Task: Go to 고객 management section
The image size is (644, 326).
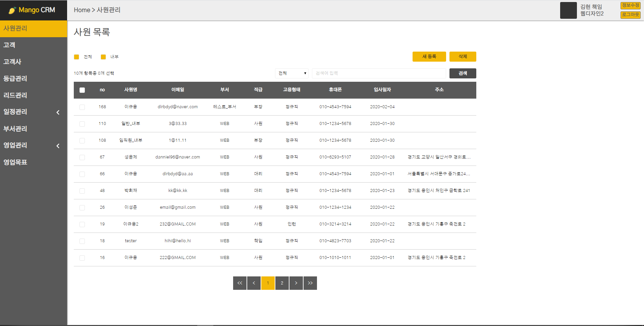Action: coord(9,45)
